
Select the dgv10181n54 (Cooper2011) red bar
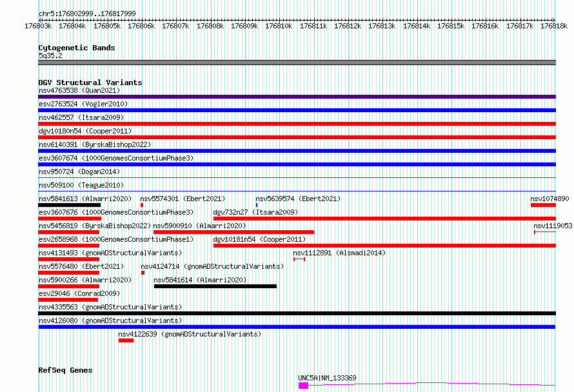click(x=385, y=246)
